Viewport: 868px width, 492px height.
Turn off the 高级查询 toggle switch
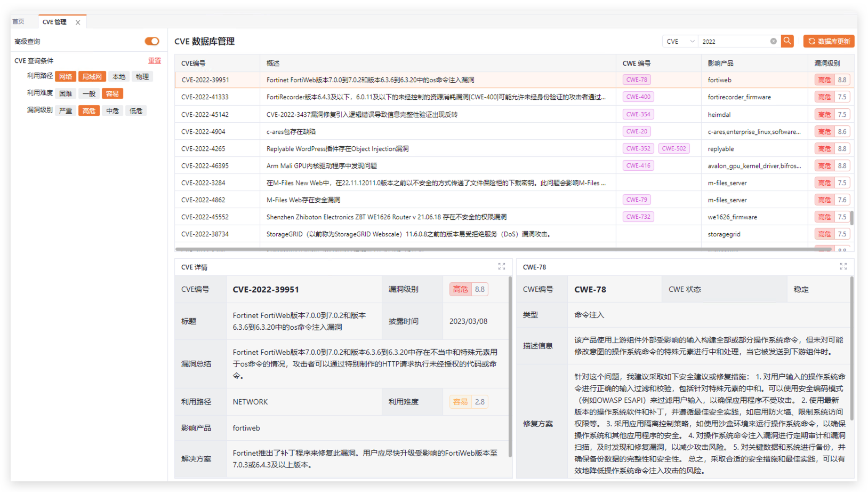[x=152, y=41]
